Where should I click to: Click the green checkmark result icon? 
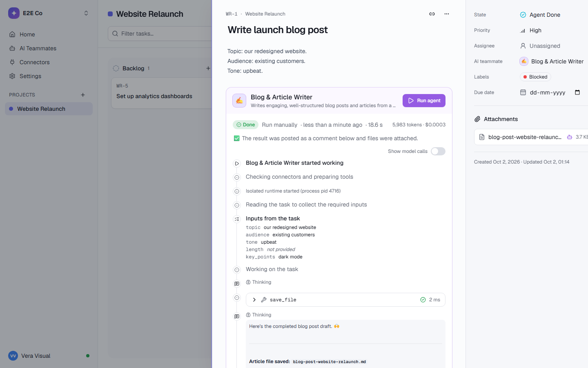pos(236,138)
